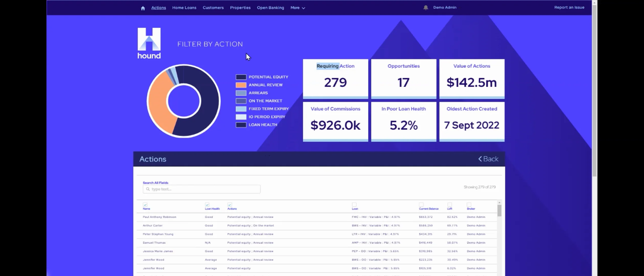This screenshot has height=276, width=644.
Task: Open the Demo Admin user menu
Action: pyautogui.click(x=445, y=7)
